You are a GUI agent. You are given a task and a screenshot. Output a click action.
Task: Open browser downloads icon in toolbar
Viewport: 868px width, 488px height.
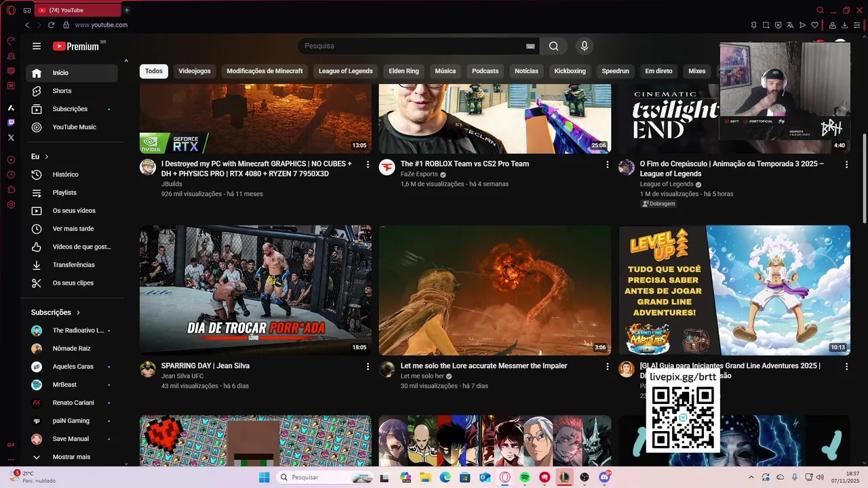coord(845,25)
